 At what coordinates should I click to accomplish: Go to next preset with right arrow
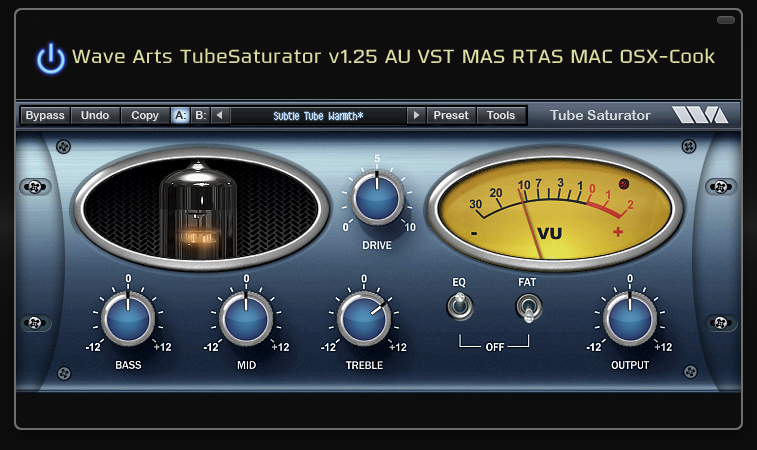tap(416, 115)
